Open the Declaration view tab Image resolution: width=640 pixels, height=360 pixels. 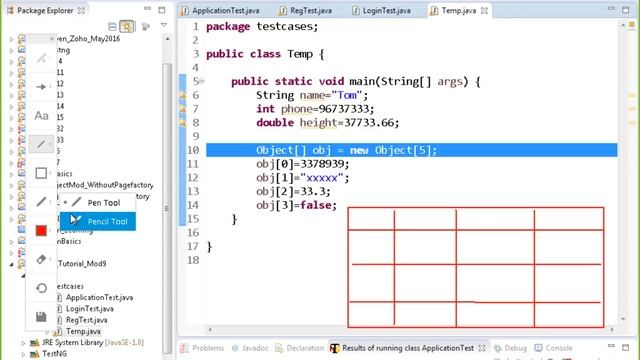click(300, 348)
